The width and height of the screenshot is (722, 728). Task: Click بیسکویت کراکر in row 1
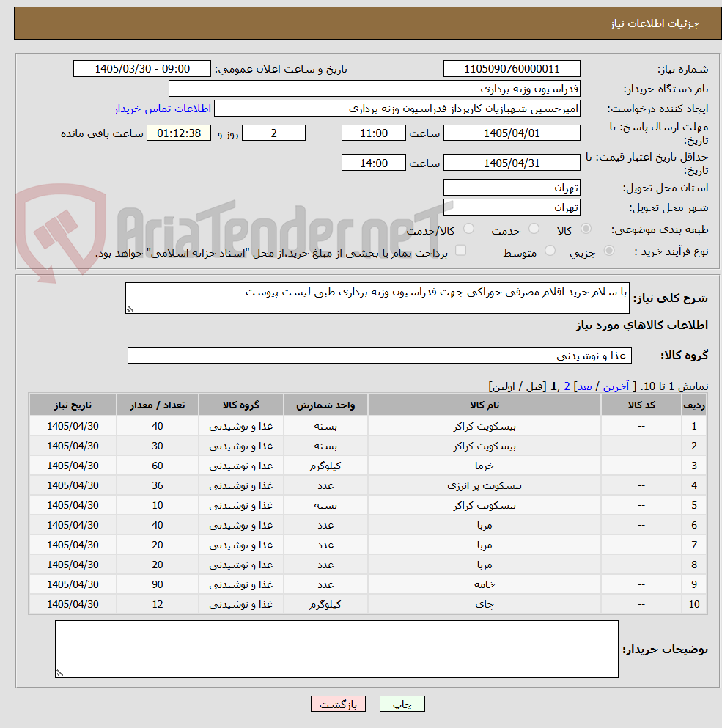pos(485,426)
